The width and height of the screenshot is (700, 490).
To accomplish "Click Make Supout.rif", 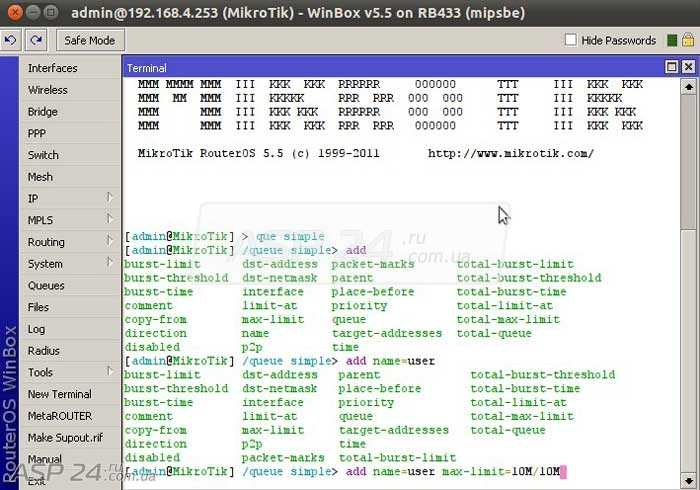I will click(65, 437).
